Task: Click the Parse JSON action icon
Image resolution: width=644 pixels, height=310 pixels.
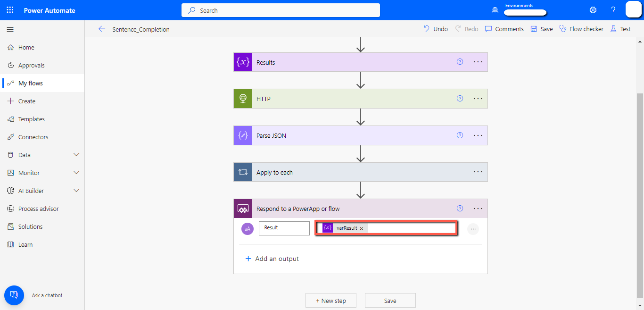Action: coord(242,135)
